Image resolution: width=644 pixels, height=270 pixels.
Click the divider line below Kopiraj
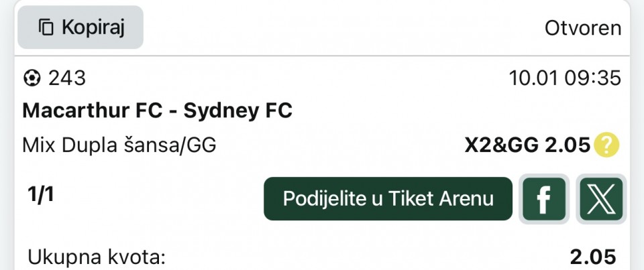pyautogui.click(x=322, y=56)
